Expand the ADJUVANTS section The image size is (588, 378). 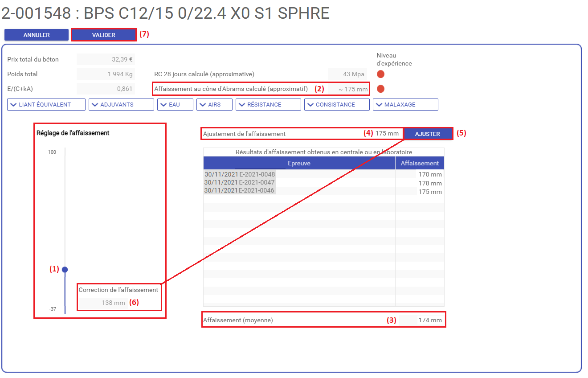tap(121, 104)
